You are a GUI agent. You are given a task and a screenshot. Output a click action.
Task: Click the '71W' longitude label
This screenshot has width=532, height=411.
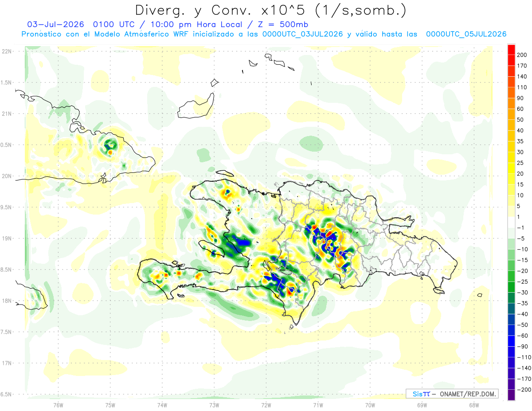pyautogui.click(x=318, y=404)
